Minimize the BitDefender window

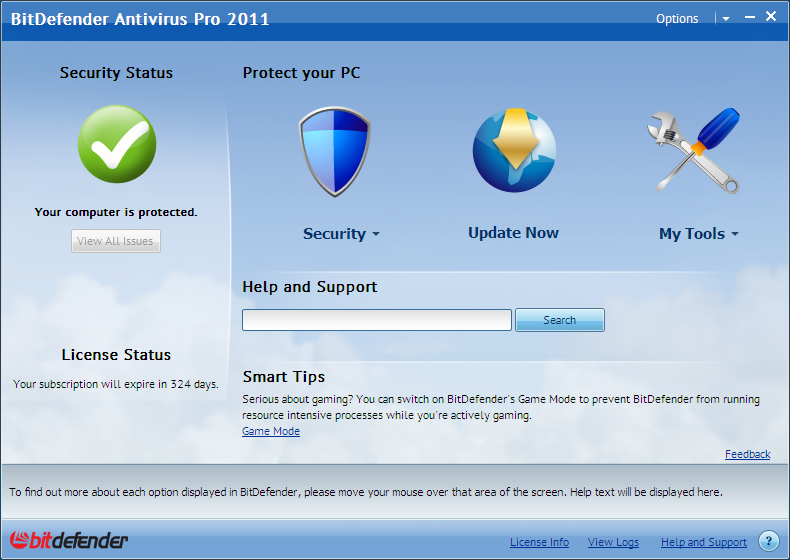click(x=750, y=17)
